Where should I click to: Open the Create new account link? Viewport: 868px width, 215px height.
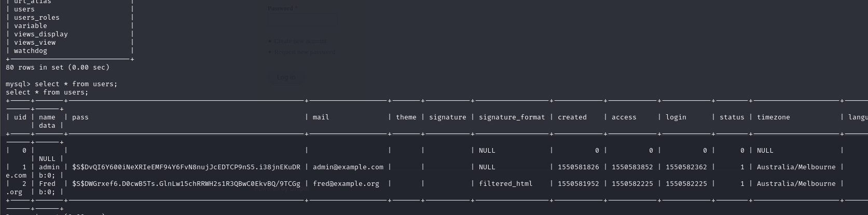[300, 41]
